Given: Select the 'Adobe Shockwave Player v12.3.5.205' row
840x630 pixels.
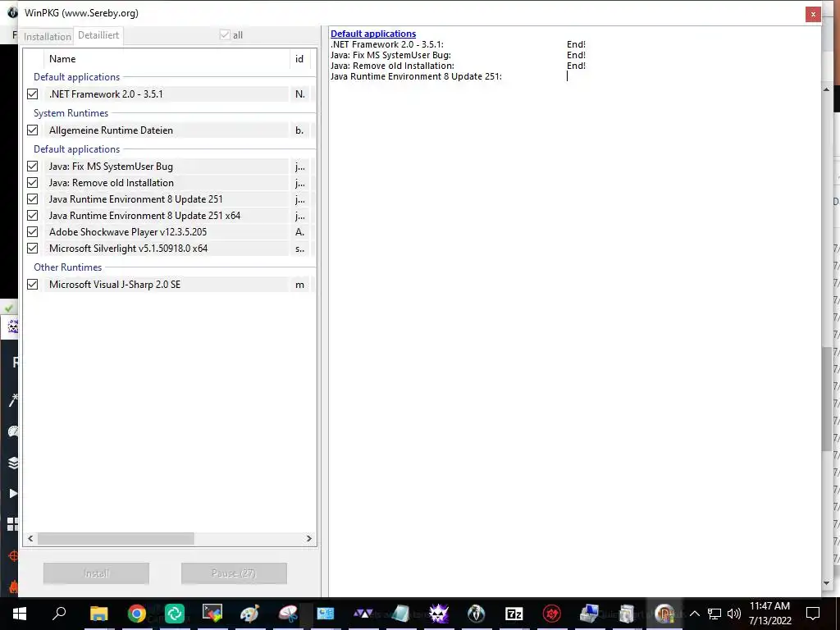Looking at the screenshot, I should coord(168,232).
